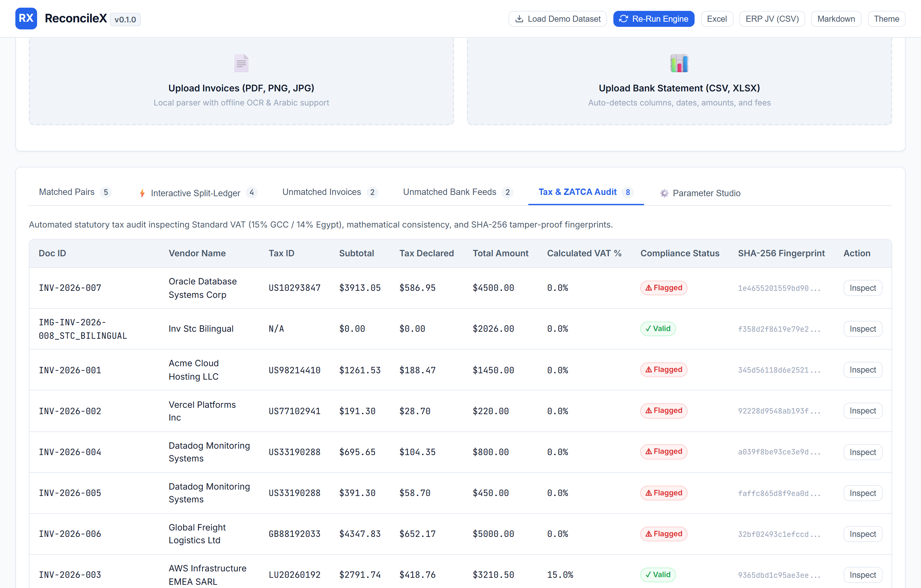
Task: Inspect invoice INV-2026-007
Action: tap(862, 288)
